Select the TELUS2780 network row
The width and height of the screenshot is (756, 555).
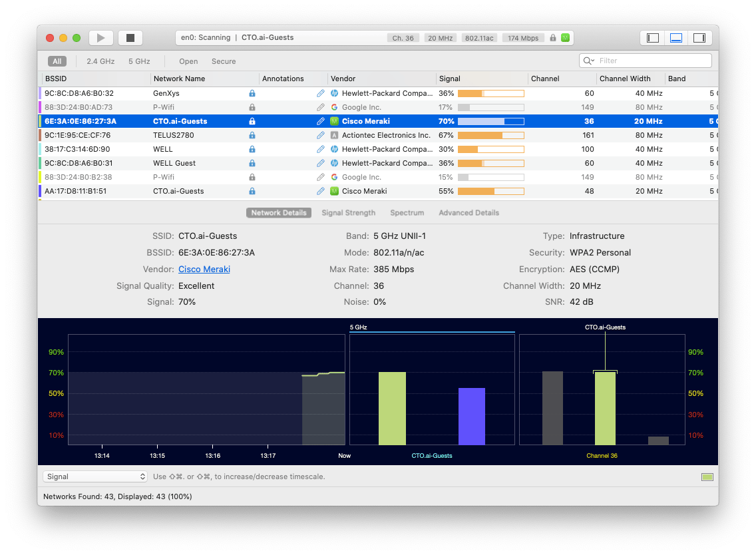click(x=378, y=135)
